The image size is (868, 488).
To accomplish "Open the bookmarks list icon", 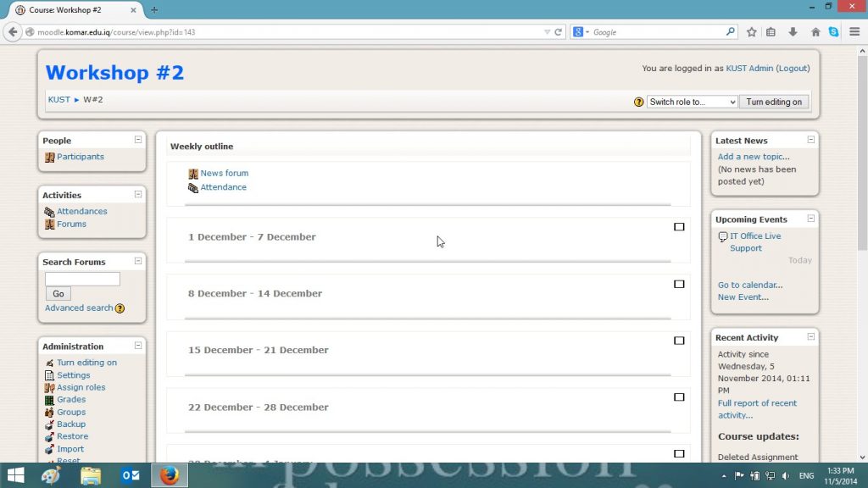I will click(x=771, y=32).
